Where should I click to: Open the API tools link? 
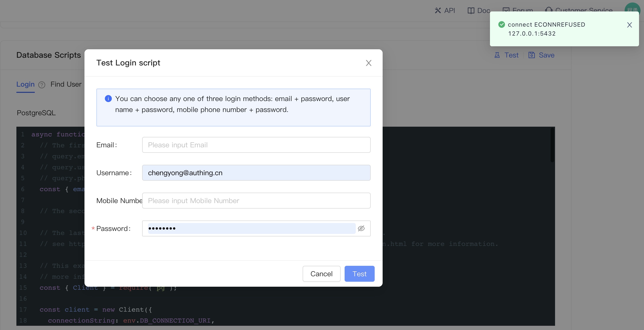(445, 10)
